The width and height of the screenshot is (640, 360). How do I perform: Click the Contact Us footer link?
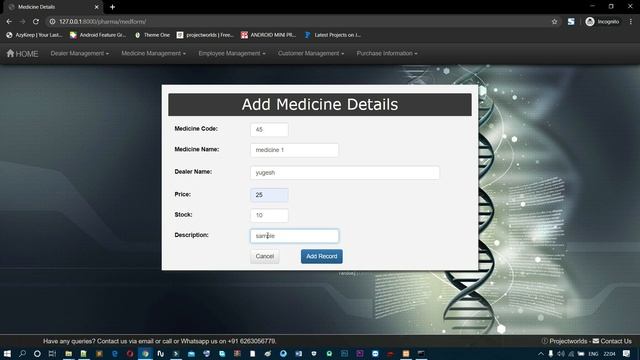pyautogui.click(x=616, y=341)
